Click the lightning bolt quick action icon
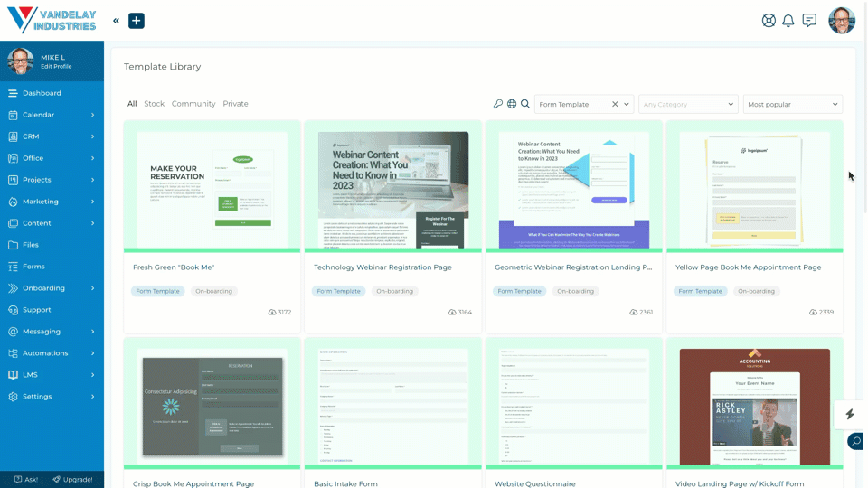Image resolution: width=868 pixels, height=488 pixels. pyautogui.click(x=850, y=415)
